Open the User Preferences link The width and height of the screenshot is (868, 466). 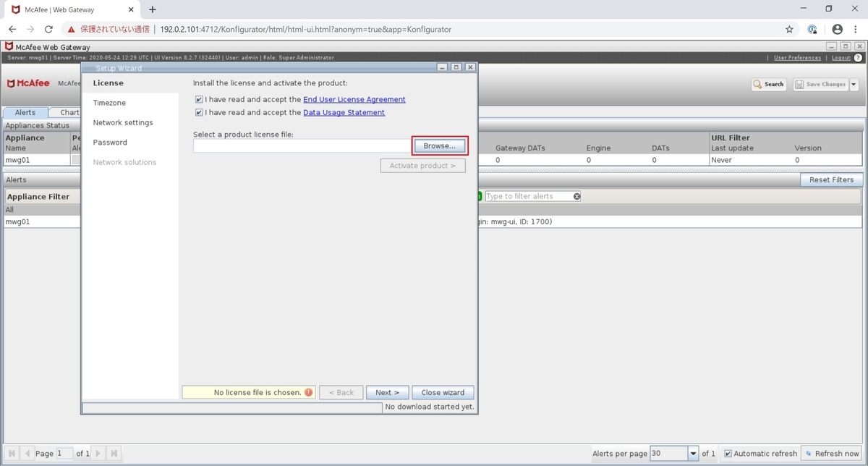pyautogui.click(x=797, y=57)
